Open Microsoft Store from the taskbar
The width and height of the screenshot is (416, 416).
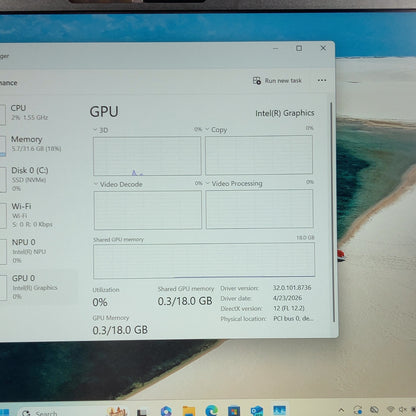234,411
